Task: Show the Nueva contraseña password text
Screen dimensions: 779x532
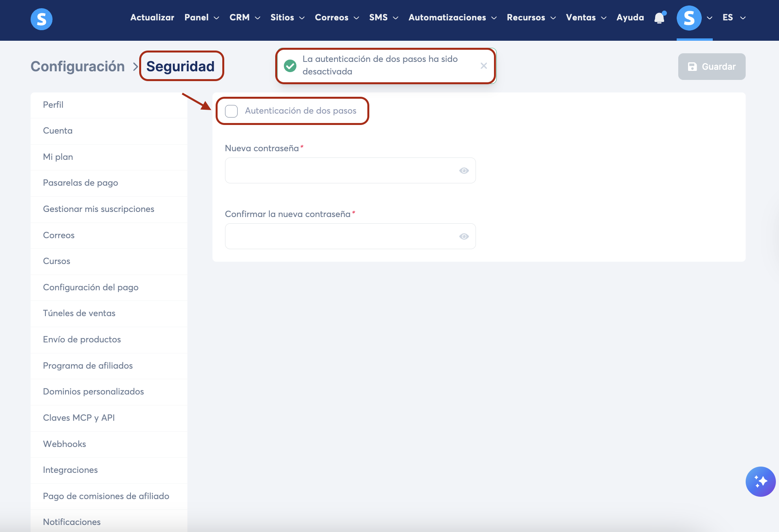Action: pos(464,171)
